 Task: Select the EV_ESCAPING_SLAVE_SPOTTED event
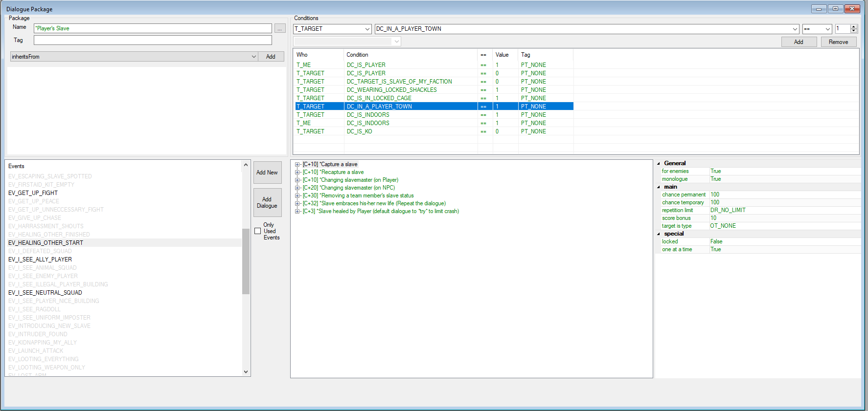pyautogui.click(x=50, y=176)
